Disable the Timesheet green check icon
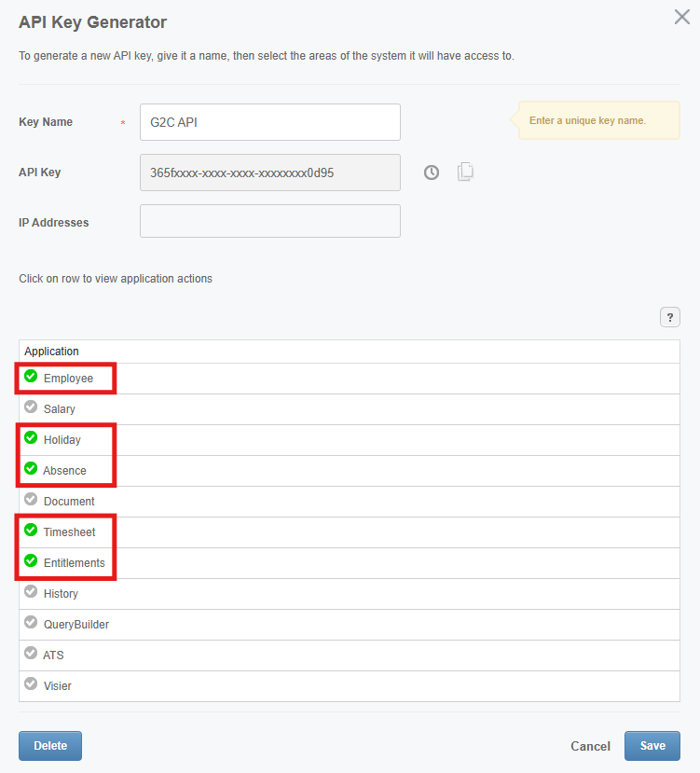 coord(31,530)
